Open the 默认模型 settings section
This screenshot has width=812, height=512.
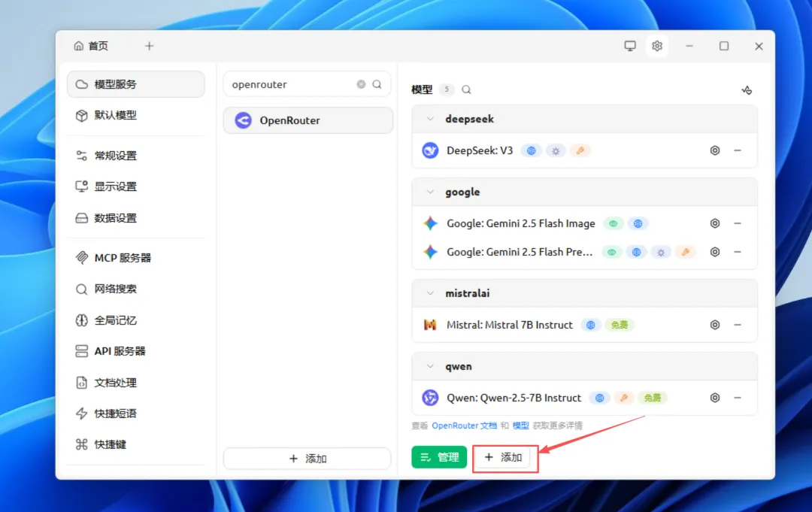tap(135, 115)
